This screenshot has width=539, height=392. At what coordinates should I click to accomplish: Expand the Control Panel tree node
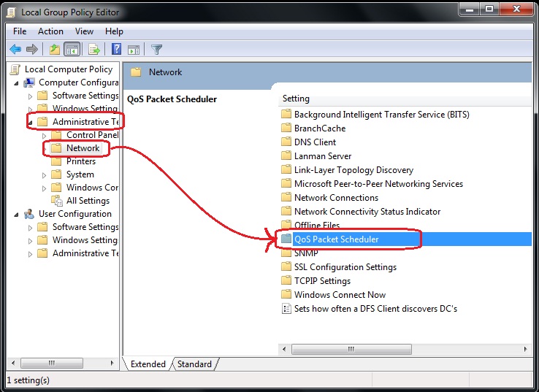[x=44, y=136]
